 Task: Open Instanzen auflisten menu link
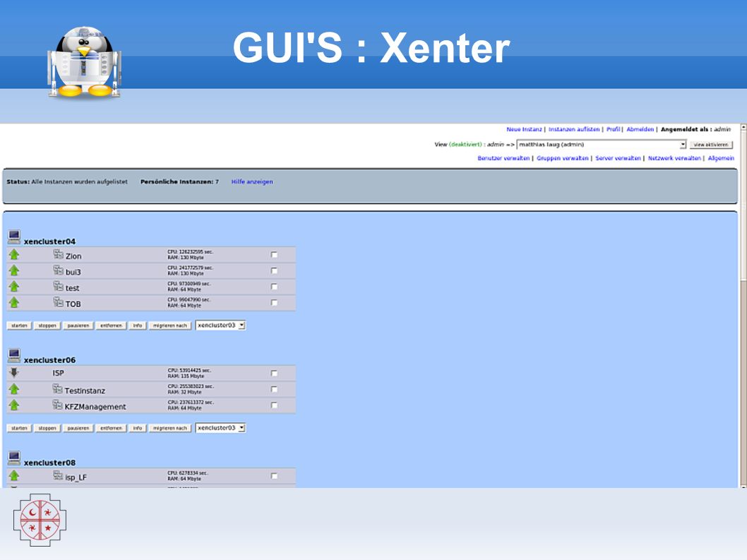[x=574, y=129]
